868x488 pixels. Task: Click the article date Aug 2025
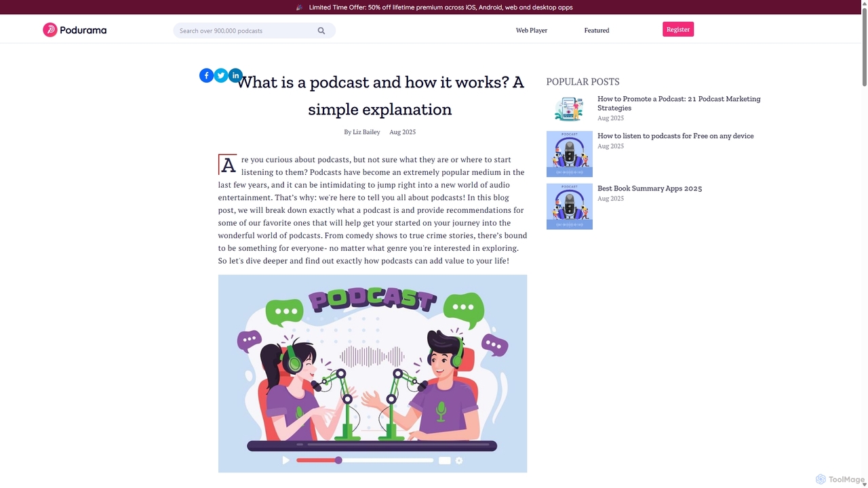point(402,132)
